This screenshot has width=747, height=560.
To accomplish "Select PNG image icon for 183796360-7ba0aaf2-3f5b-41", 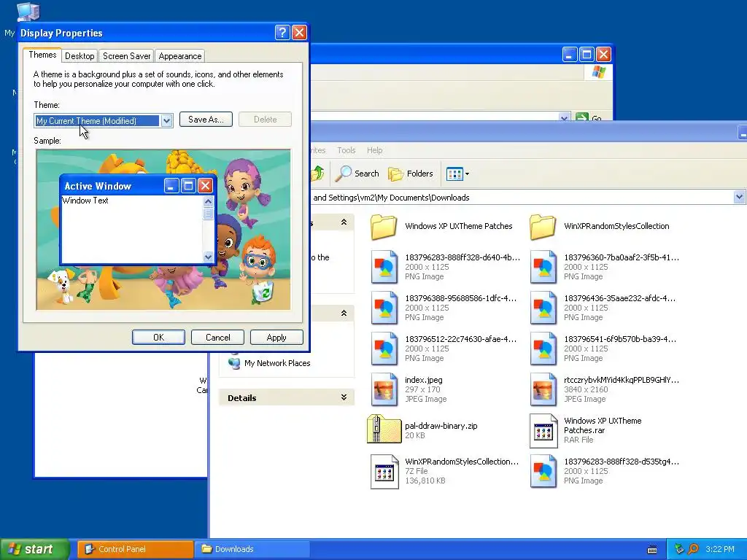I will tap(543, 267).
